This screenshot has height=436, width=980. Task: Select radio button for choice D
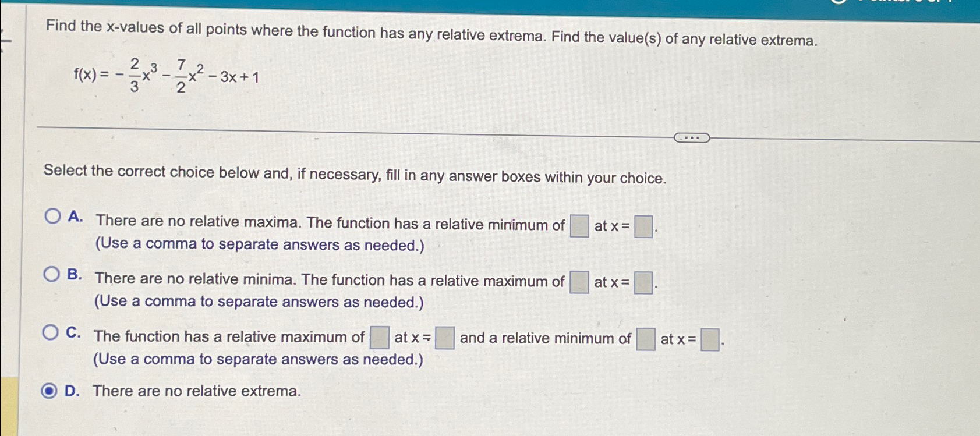tap(53, 391)
